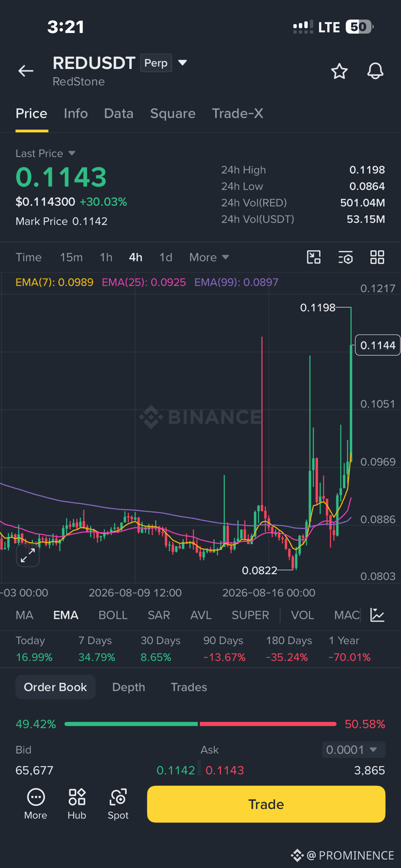Add REDUSDT to favorites with star icon
401x868 pixels.
[339, 71]
